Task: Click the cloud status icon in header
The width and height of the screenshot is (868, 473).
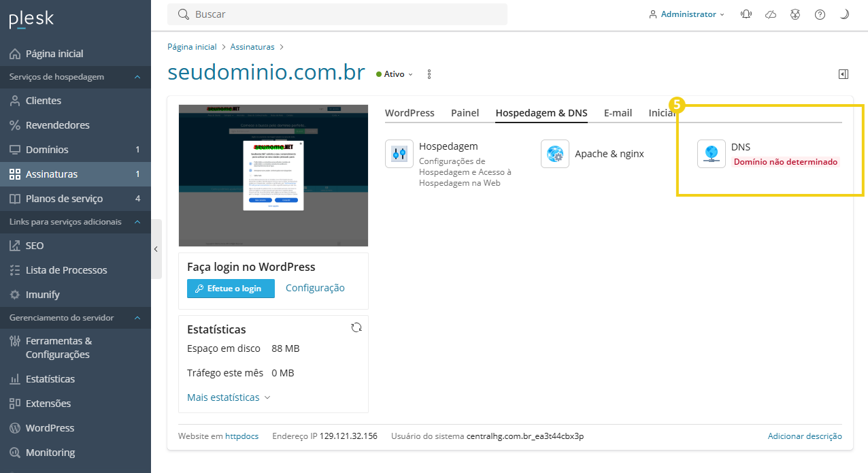Action: 770,14
